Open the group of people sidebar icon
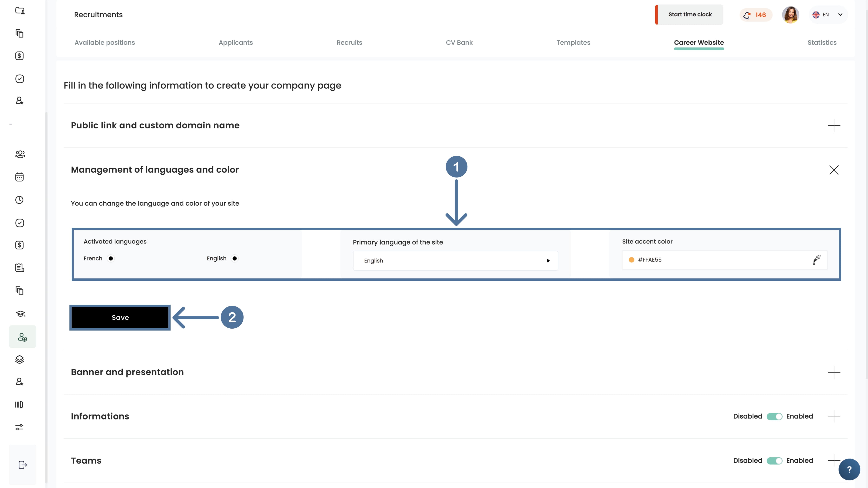The width and height of the screenshot is (868, 488). click(20, 154)
